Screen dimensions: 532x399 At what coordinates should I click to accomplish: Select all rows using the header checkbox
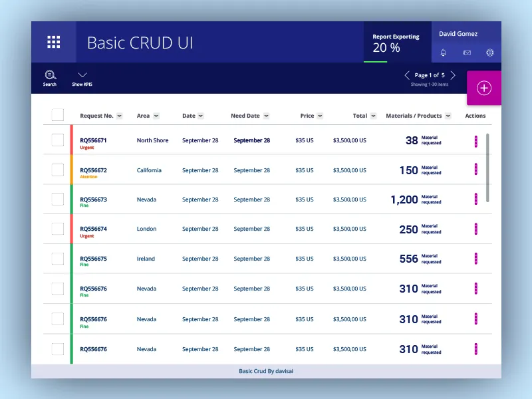coord(57,114)
